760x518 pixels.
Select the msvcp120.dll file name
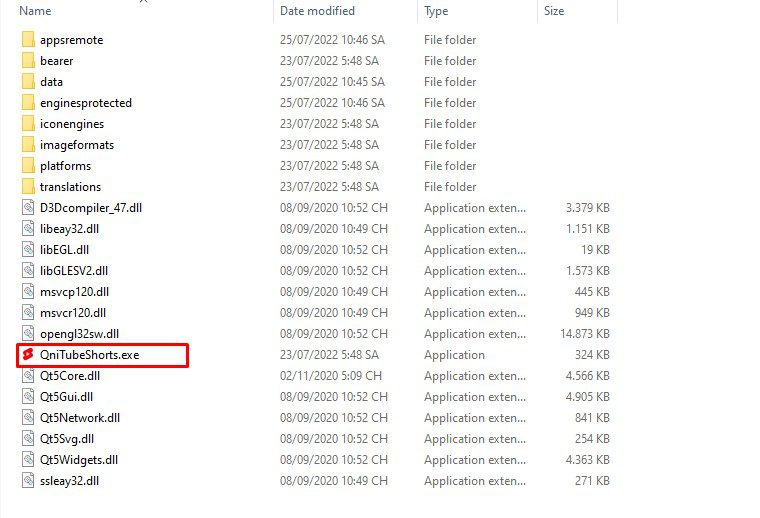(75, 292)
